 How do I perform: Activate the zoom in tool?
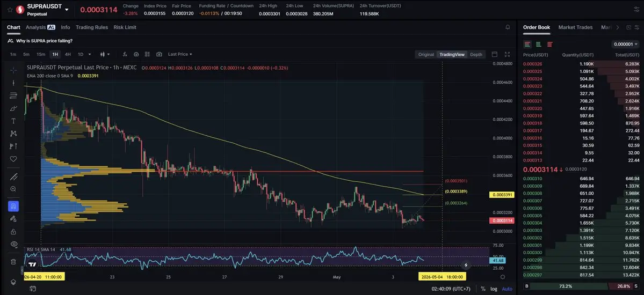[x=13, y=189]
